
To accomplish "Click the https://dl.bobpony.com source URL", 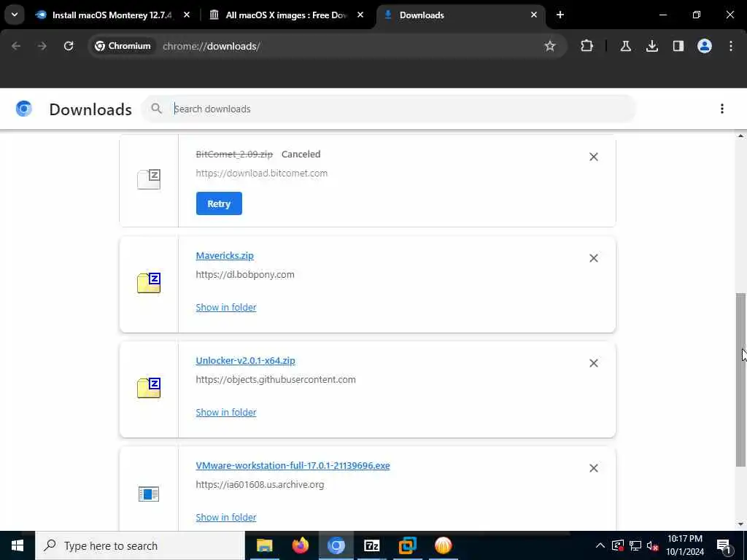I will [245, 274].
